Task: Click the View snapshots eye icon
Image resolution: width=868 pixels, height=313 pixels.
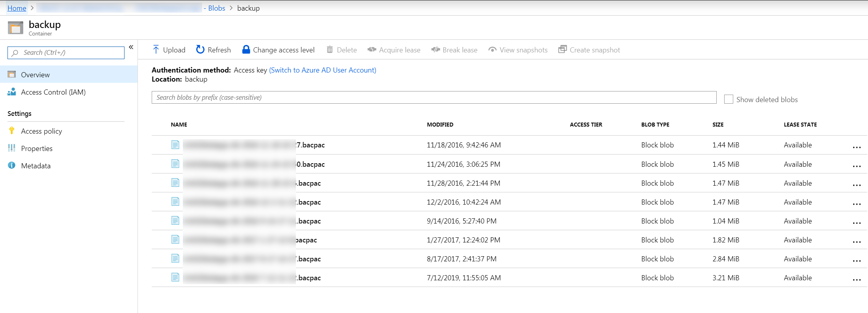Action: [x=493, y=50]
